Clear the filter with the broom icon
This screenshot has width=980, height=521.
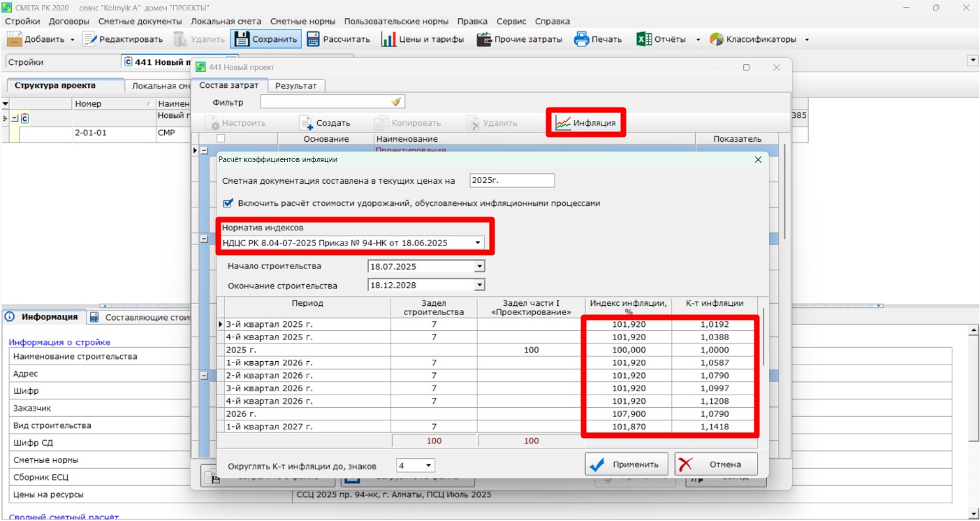[x=396, y=102]
